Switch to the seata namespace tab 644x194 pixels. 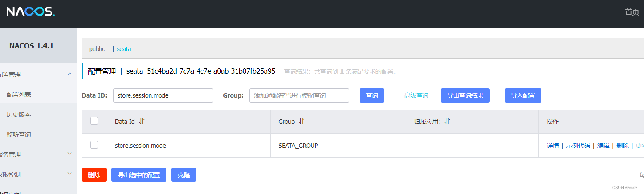pyautogui.click(x=124, y=49)
